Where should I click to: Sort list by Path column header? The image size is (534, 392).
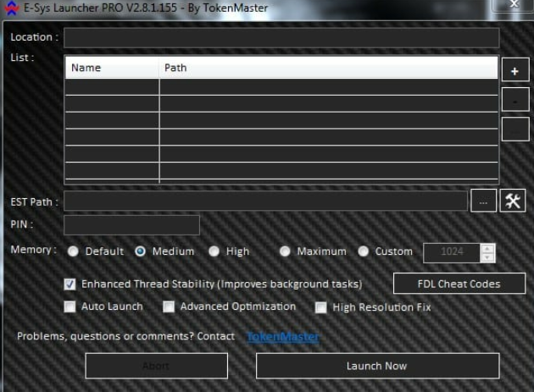(x=328, y=68)
